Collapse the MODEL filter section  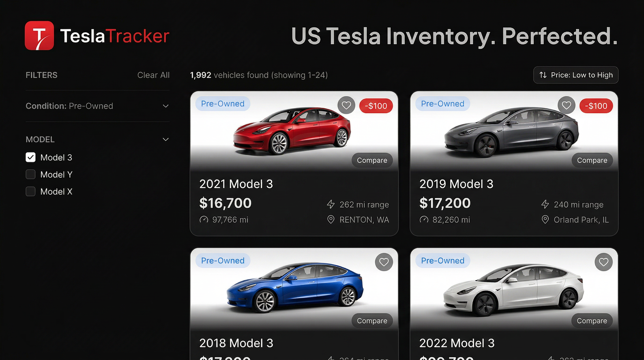coord(166,139)
